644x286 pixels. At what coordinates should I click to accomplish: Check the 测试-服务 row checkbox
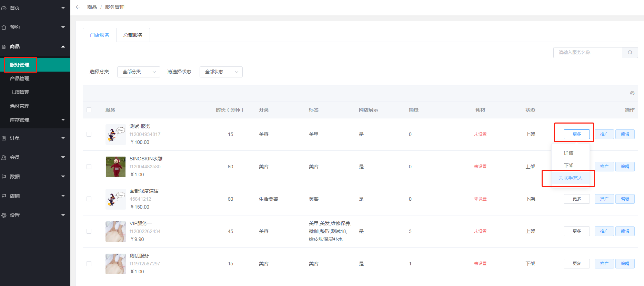point(89,134)
